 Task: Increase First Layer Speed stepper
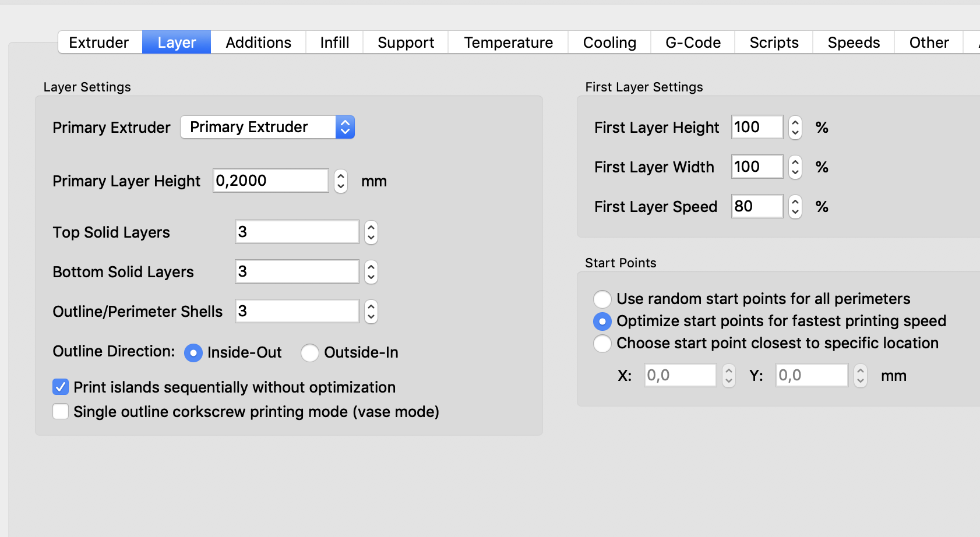pos(795,202)
